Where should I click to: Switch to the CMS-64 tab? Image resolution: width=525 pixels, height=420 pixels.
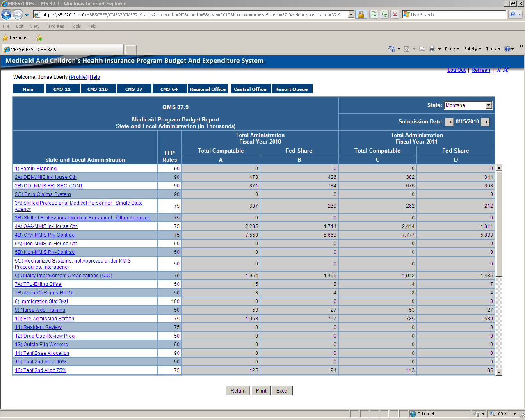point(169,89)
